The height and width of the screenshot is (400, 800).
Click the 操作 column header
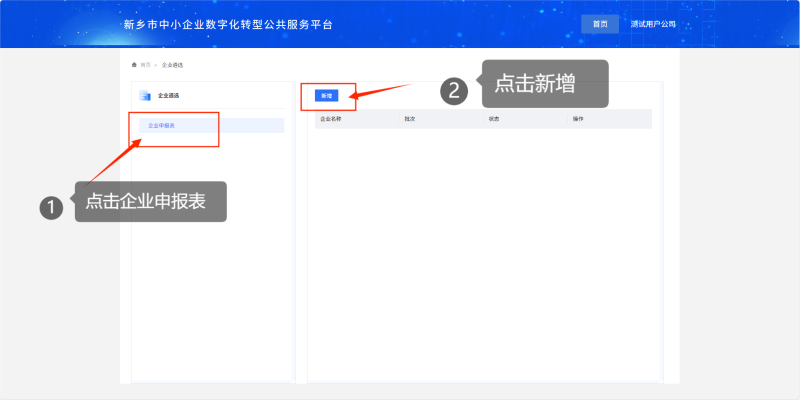578,119
